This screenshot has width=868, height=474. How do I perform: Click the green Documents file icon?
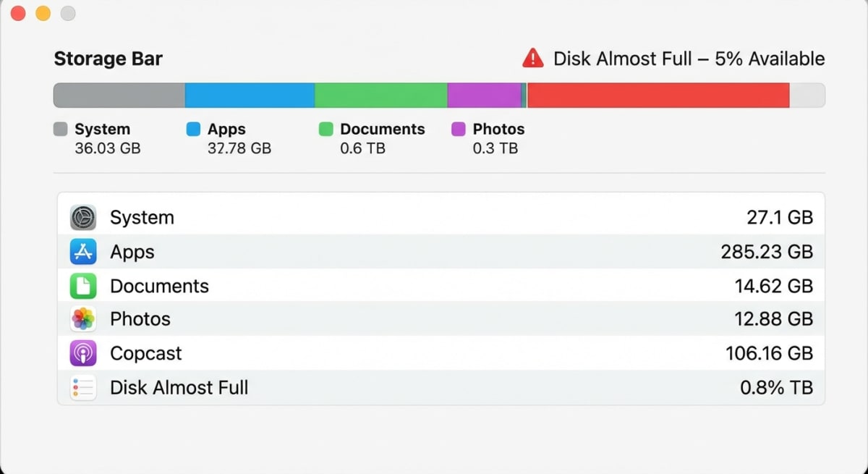pos(82,285)
